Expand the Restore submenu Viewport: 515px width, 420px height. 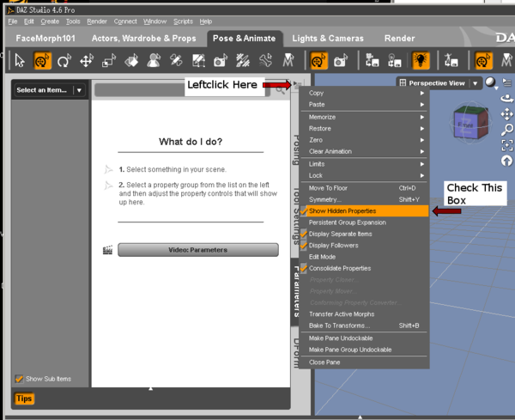[x=364, y=129]
